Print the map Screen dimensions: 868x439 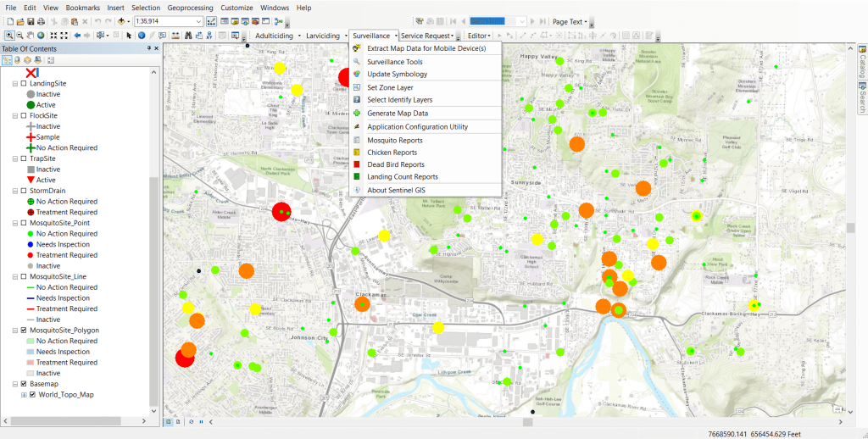[x=41, y=21]
